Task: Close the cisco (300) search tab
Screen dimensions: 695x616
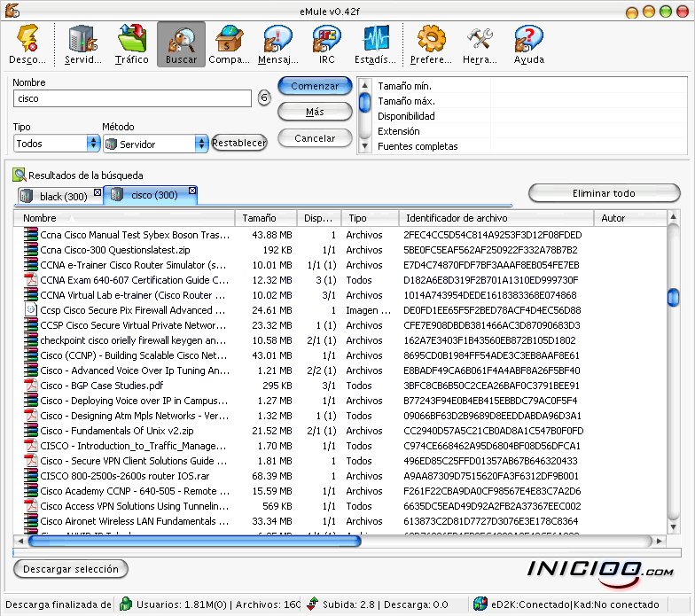Action: click(191, 191)
